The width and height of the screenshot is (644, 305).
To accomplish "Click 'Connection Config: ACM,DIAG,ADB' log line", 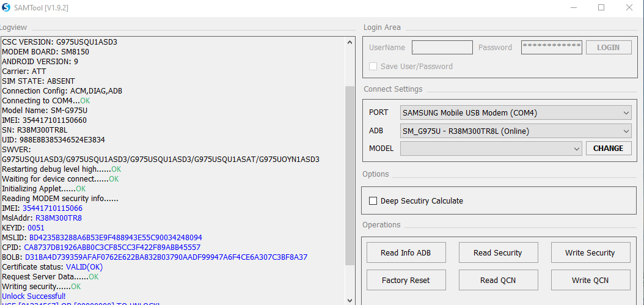I will pyautogui.click(x=62, y=91).
